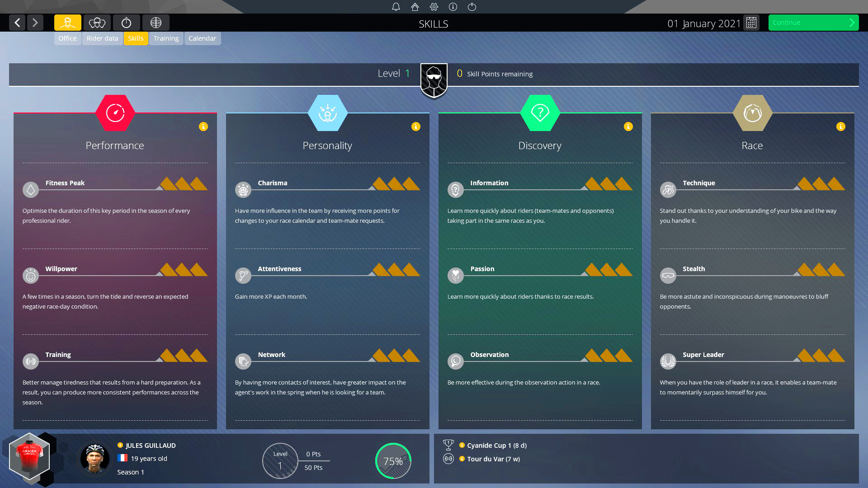Click the Super Leader skill icon

[668, 361]
